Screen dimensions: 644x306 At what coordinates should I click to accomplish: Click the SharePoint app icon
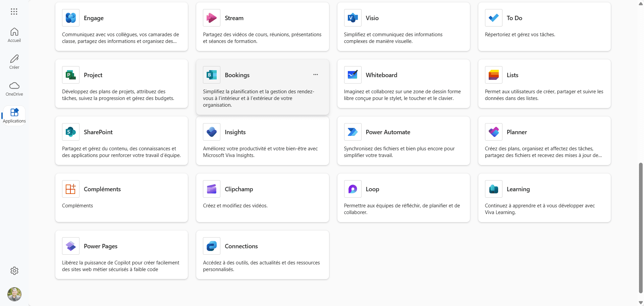[71, 132]
